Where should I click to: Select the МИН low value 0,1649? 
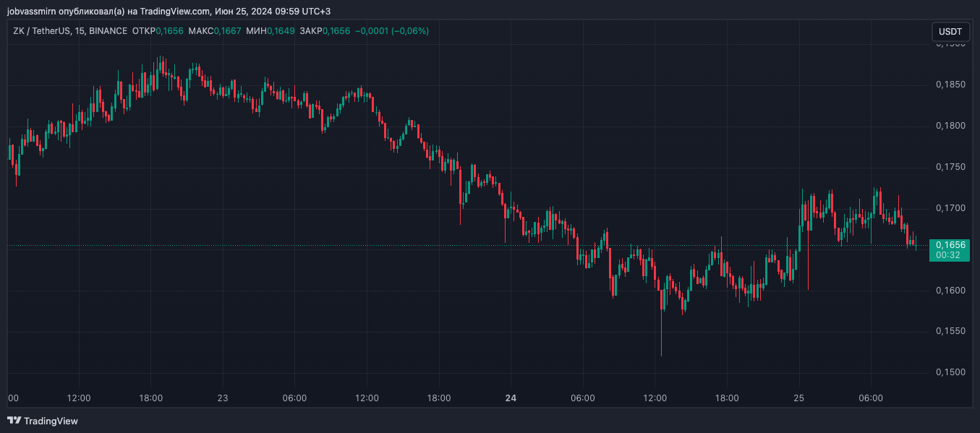tap(281, 31)
